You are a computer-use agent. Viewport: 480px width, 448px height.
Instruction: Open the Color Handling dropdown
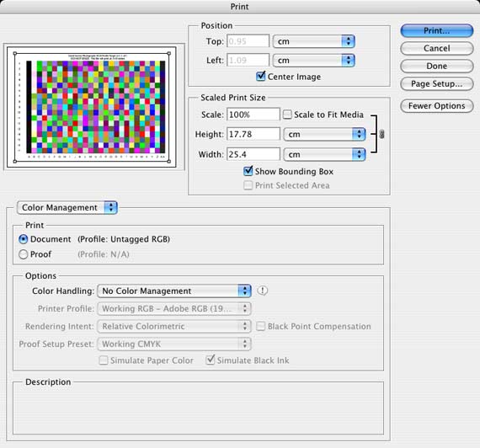[174, 291]
